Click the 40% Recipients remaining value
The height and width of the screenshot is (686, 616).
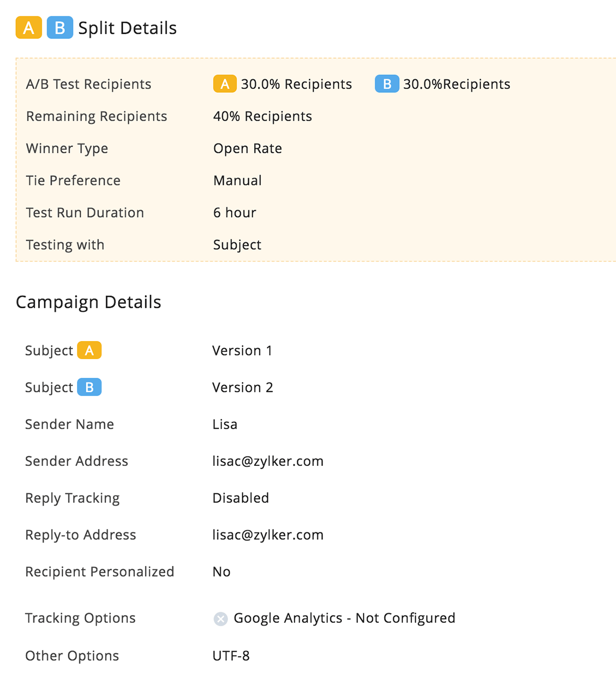pyautogui.click(x=262, y=116)
